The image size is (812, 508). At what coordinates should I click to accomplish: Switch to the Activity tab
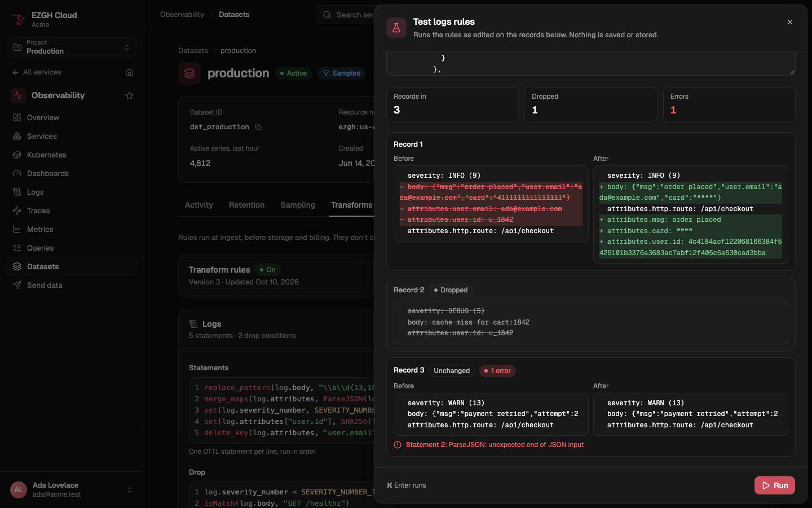click(x=199, y=205)
